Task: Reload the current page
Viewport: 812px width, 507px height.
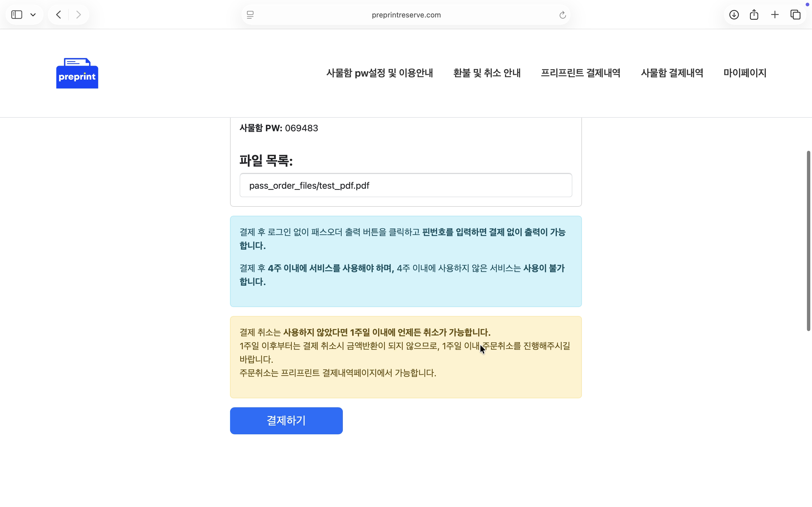Action: 562,15
